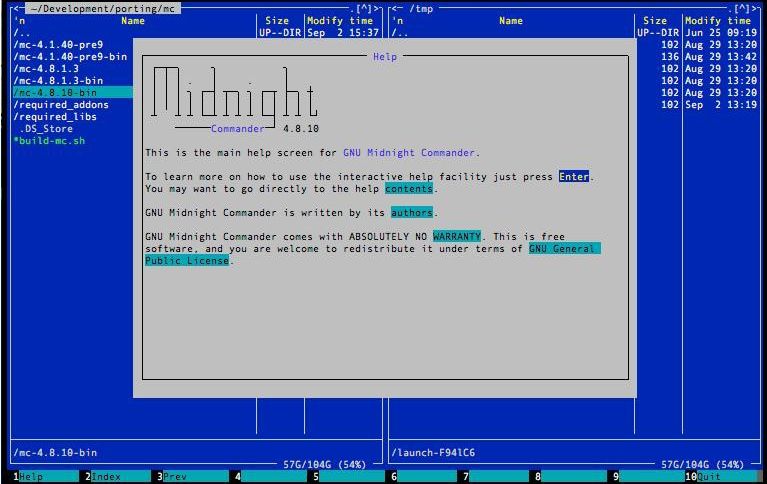The image size is (767, 484).
Task: Click the Help dialog title
Action: coord(385,57)
